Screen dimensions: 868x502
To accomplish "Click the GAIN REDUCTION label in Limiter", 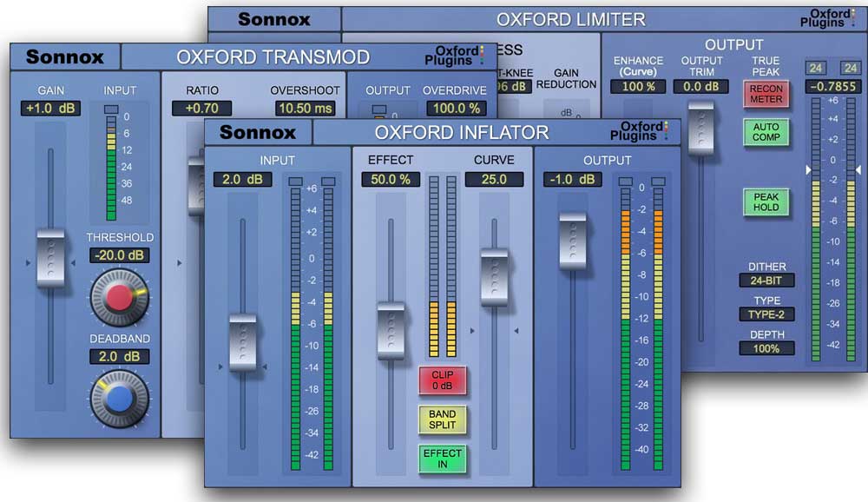I will (566, 79).
